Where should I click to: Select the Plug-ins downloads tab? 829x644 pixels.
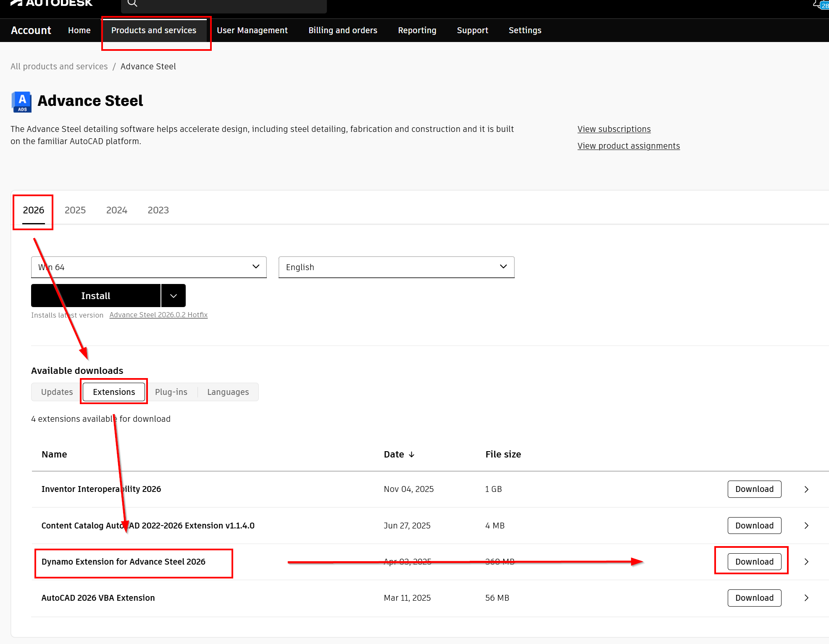(171, 392)
